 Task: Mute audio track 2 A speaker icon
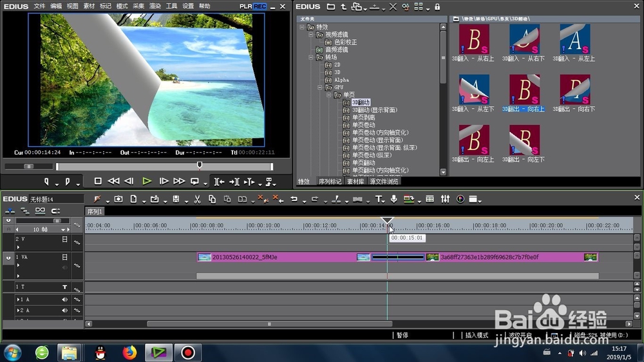click(64, 310)
